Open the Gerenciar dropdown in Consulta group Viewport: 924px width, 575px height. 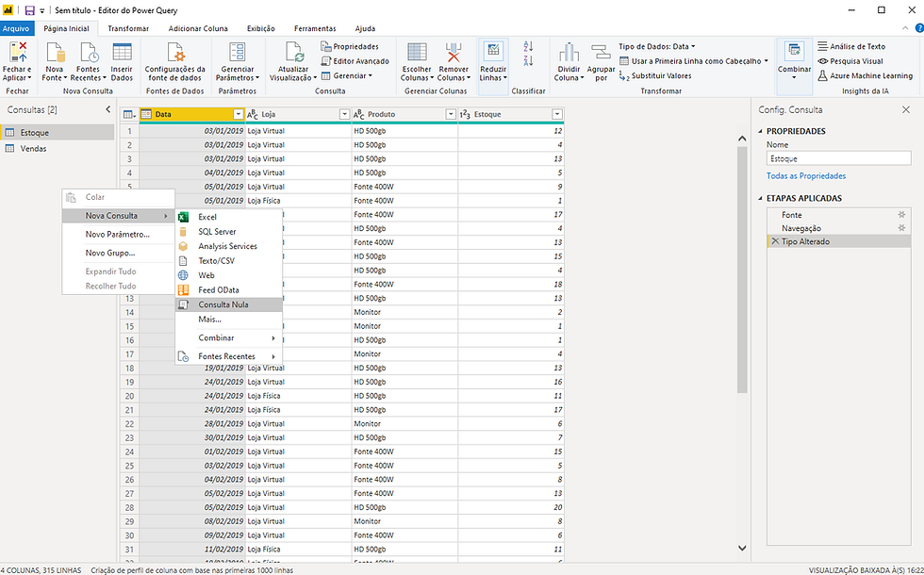coord(347,76)
